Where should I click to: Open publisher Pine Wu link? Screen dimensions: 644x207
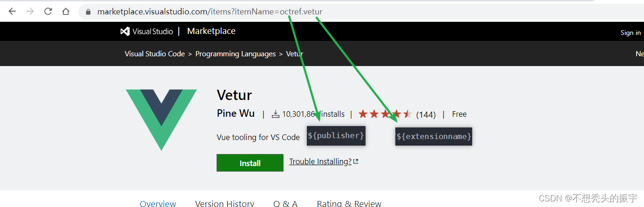tap(236, 114)
